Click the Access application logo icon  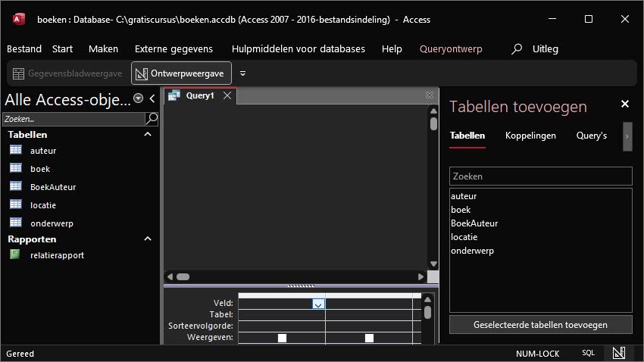(x=19, y=19)
